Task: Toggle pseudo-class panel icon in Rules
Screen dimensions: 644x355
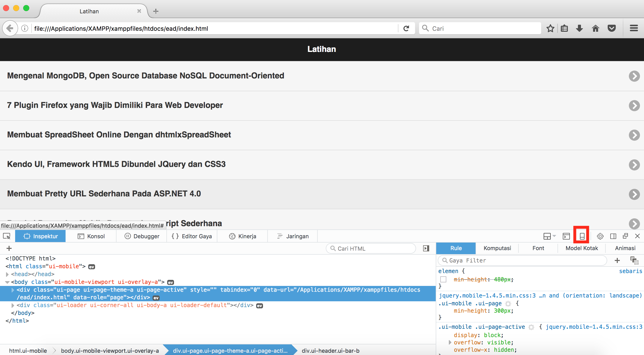Action: pos(634,260)
